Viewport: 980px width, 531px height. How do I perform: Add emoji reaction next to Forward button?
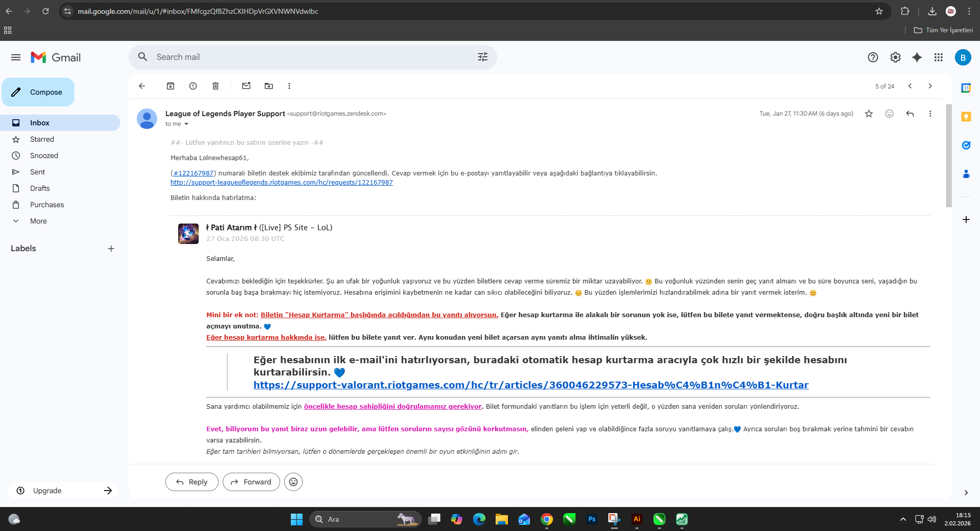(293, 482)
